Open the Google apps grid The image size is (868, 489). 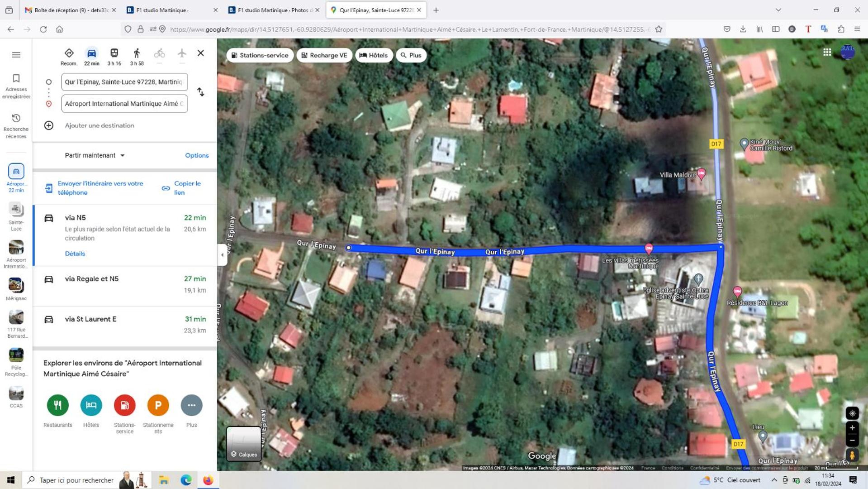(x=827, y=53)
